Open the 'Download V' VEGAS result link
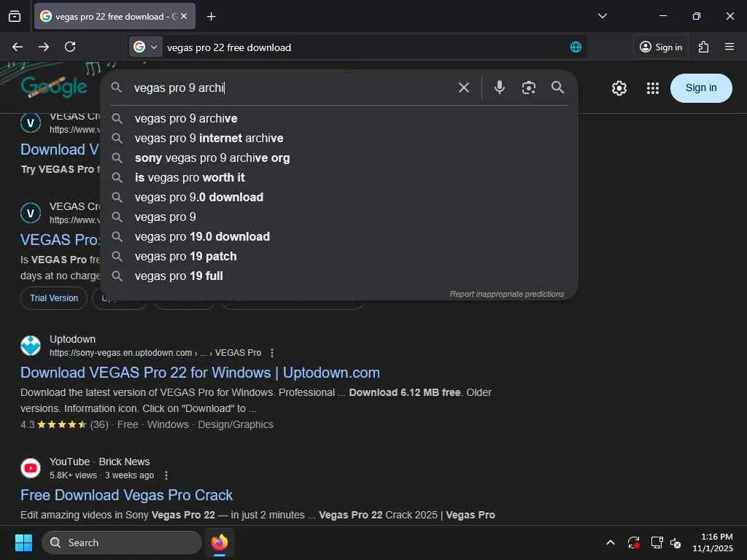Image resolution: width=747 pixels, height=560 pixels. [x=60, y=149]
